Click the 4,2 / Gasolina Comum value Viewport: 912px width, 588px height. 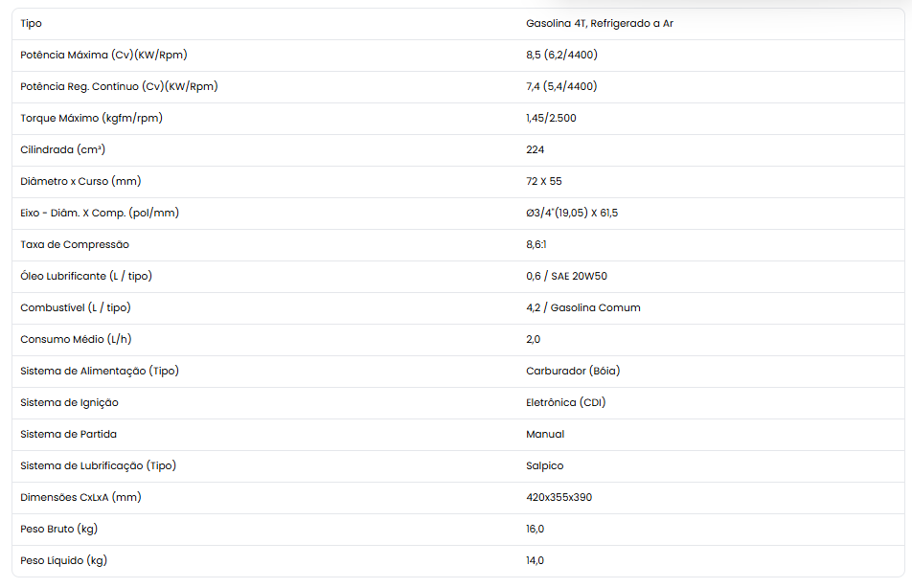582,307
